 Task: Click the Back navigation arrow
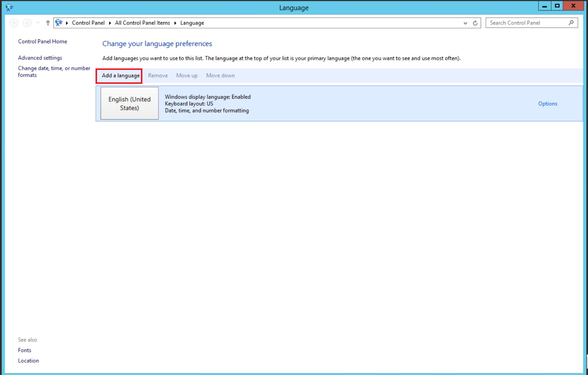tap(14, 23)
